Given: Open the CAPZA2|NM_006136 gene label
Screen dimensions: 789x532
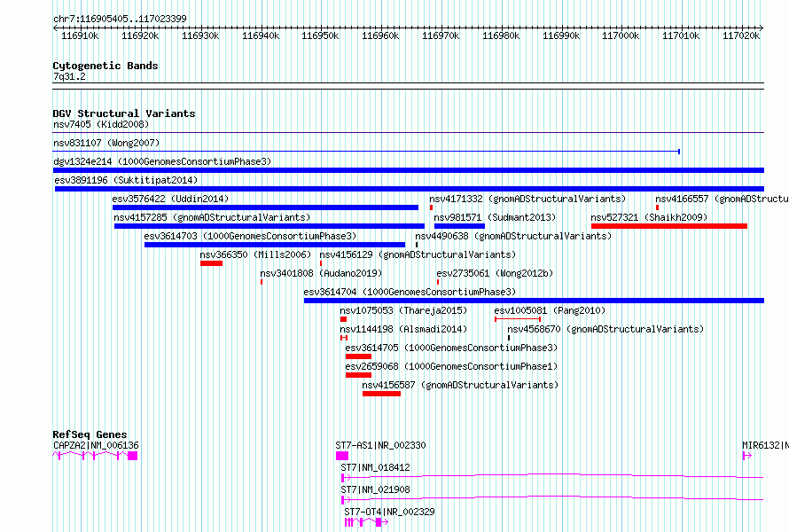Looking at the screenshot, I should (x=96, y=445).
